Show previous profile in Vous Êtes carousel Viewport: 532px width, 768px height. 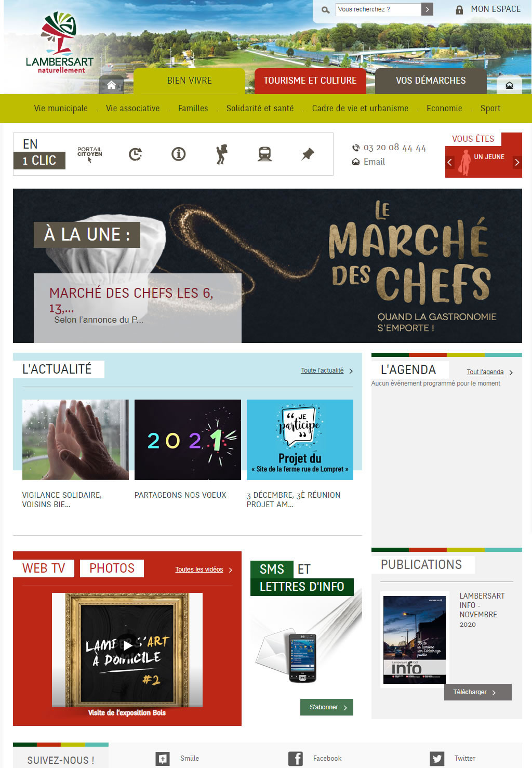pos(450,162)
